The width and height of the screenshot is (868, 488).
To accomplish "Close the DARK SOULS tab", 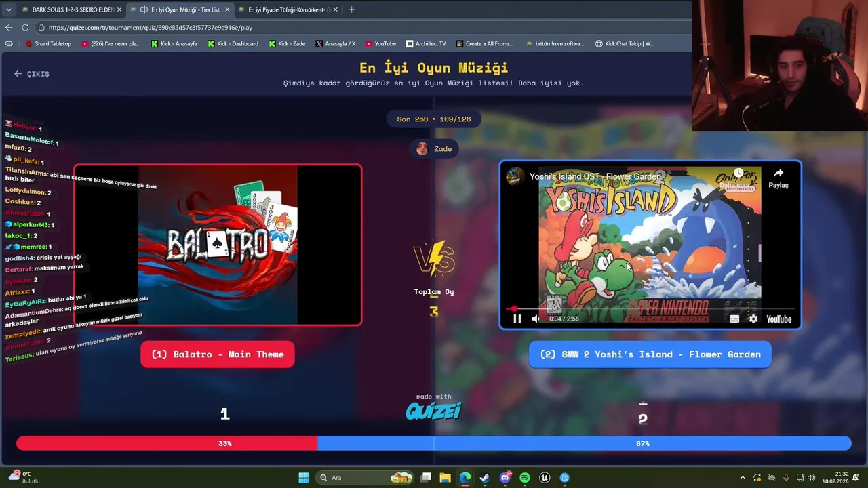I will pos(119,9).
